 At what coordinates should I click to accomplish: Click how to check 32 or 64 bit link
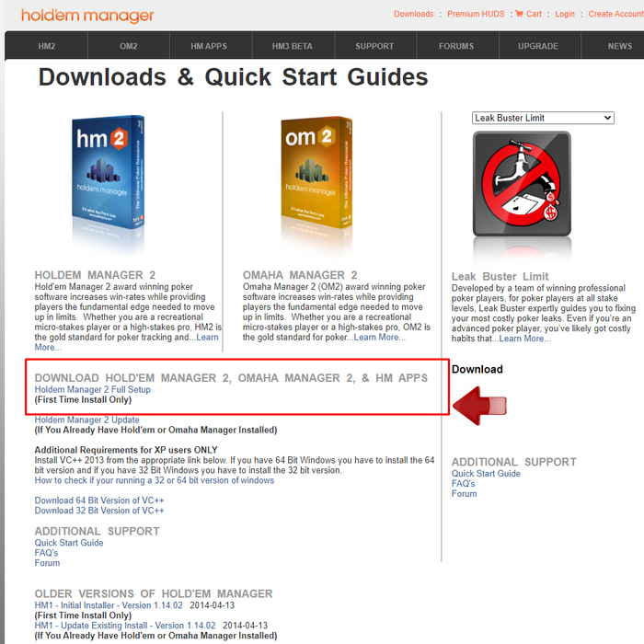tap(154, 480)
